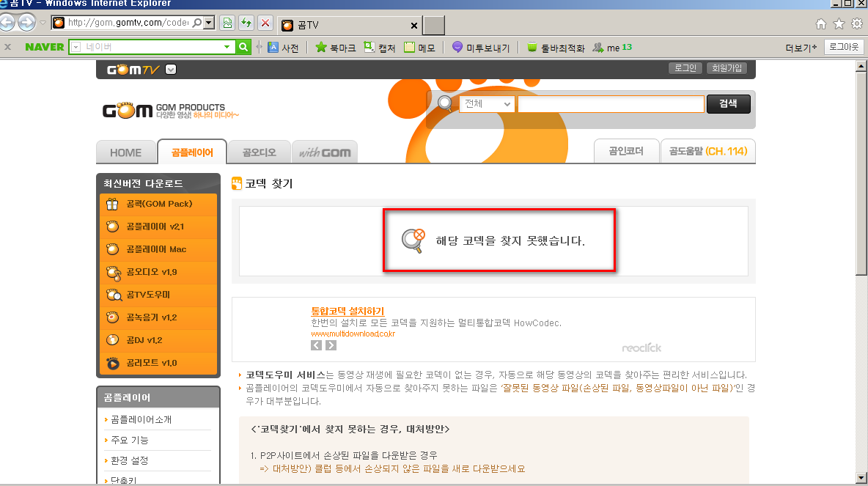Open the HOME tab
Viewport: 868px width, 486px height.
pos(125,152)
